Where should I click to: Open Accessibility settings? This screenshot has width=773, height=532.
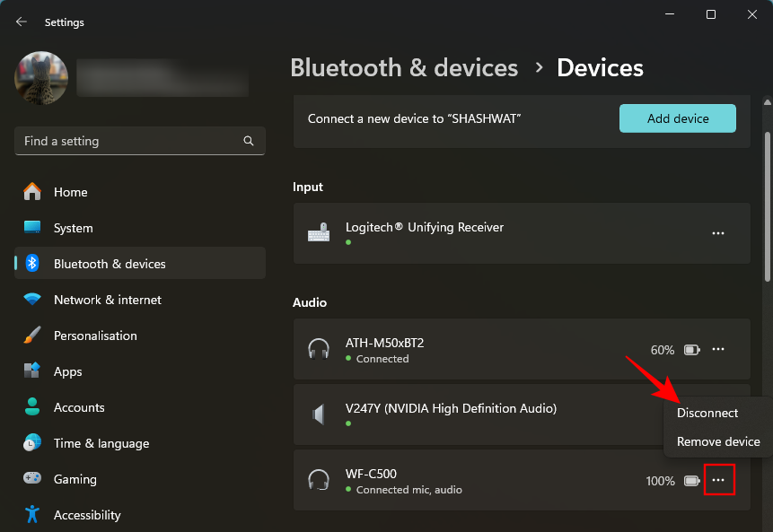[140, 515]
